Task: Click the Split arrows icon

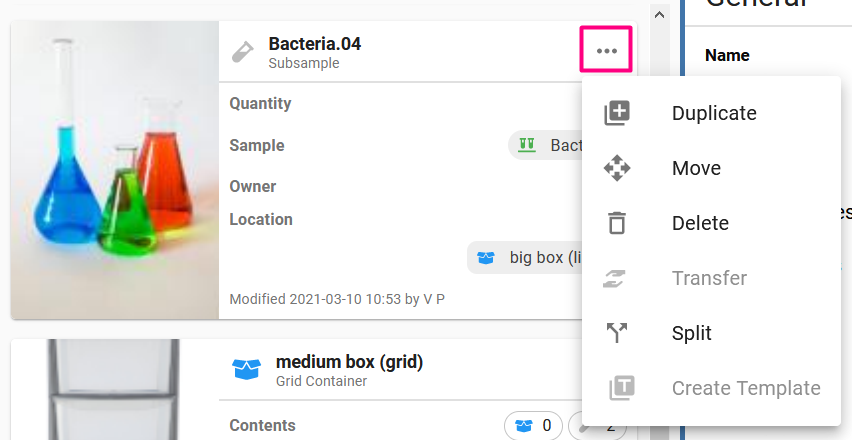Action: click(617, 332)
